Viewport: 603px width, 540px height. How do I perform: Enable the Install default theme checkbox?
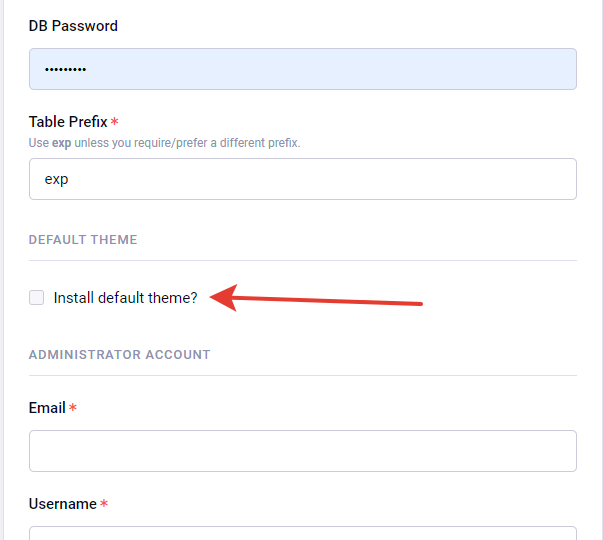[x=37, y=297]
